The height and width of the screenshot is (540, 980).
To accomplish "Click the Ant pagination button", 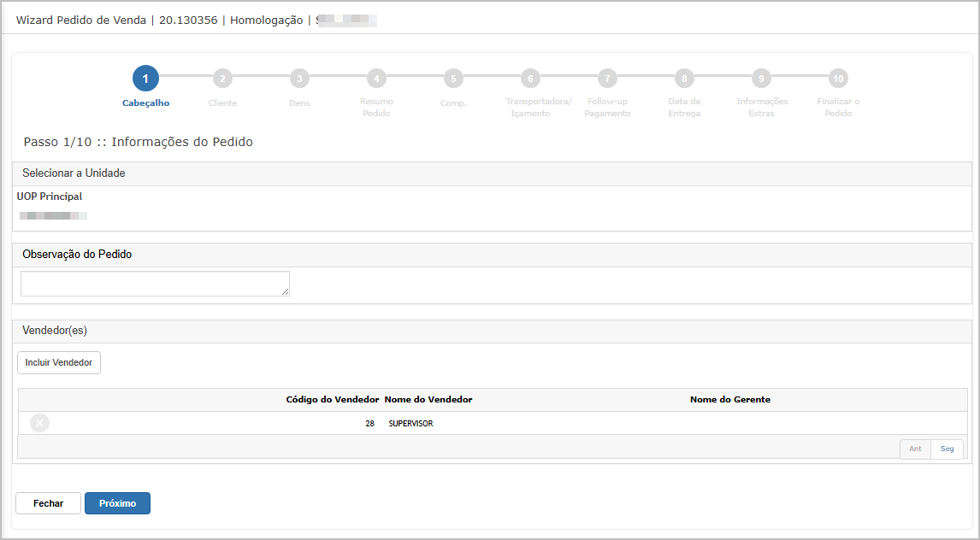I will [915, 449].
